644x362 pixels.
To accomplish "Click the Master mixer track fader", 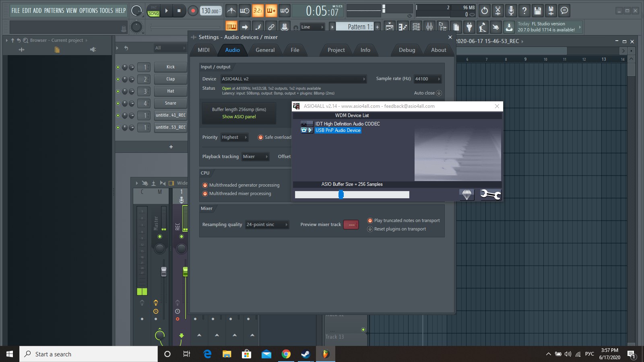I will click(164, 272).
